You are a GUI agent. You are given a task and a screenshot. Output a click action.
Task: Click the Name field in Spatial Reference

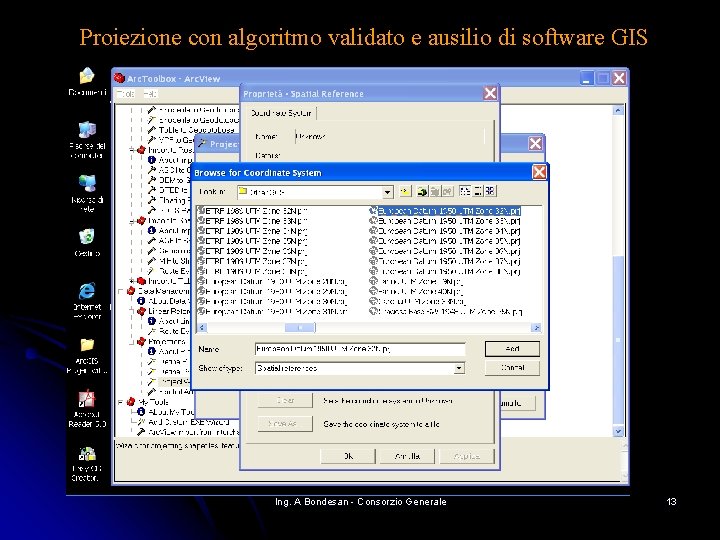click(389, 136)
